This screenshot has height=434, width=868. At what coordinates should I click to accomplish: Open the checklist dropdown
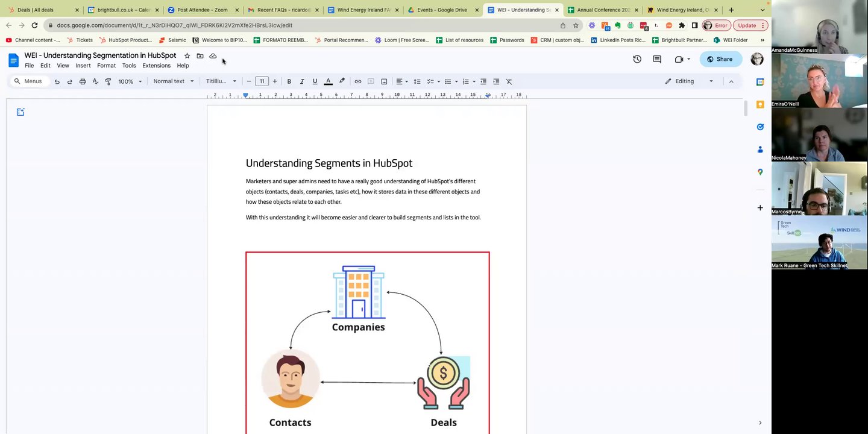[x=433, y=81]
